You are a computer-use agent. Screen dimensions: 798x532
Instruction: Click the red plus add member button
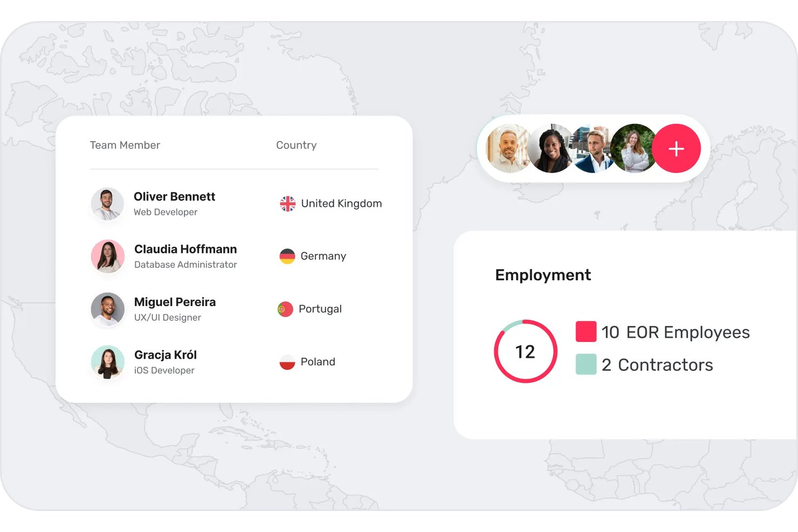[676, 148]
